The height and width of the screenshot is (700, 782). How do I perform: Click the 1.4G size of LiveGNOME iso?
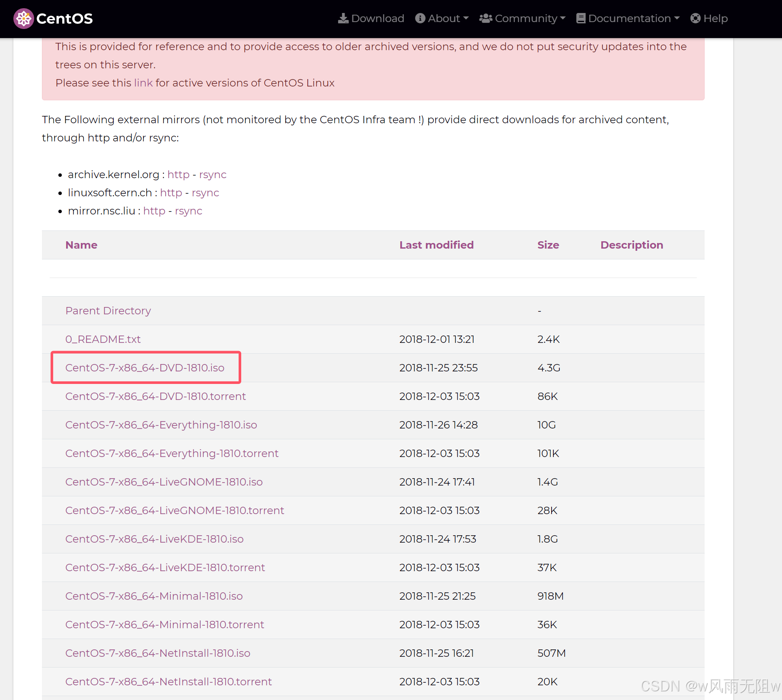(548, 482)
